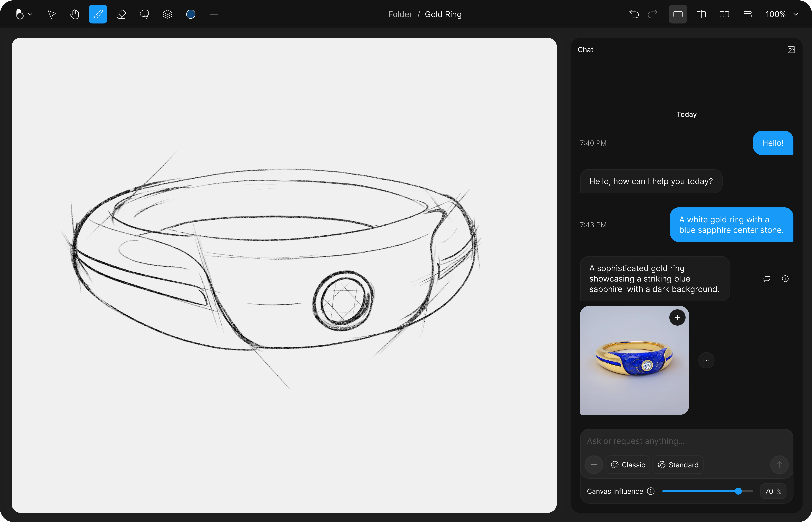
Task: Open the Classic style selector
Action: [x=628, y=465]
